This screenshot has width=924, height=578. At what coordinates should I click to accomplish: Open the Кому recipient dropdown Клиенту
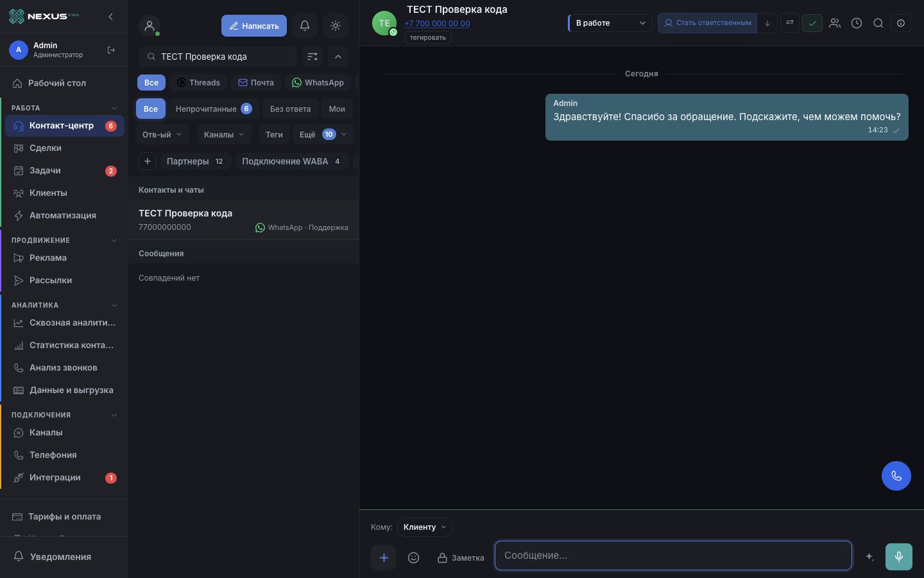point(425,527)
